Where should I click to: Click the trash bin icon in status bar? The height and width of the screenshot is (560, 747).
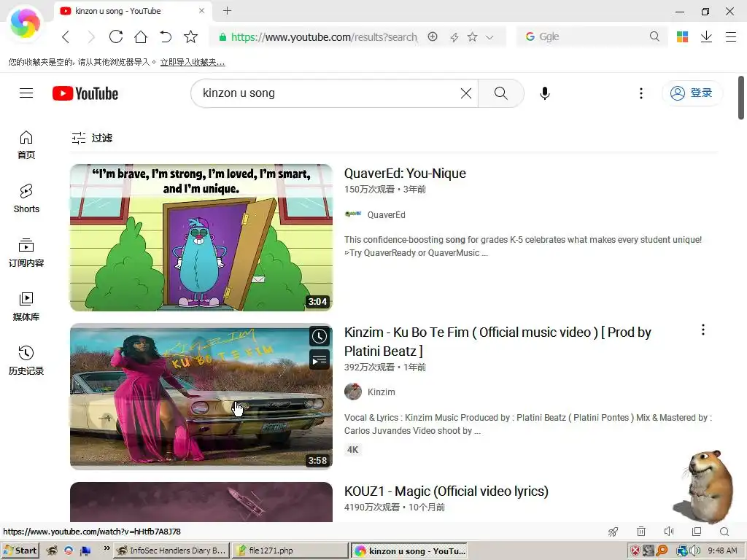(641, 532)
